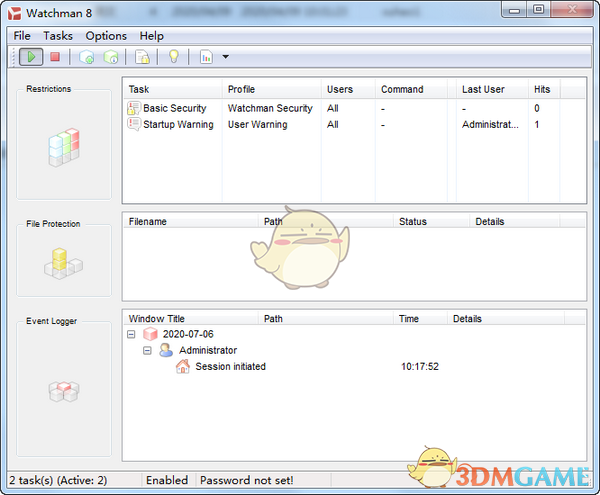Screen dimensions: 600x495
Task: Click the green Start play button
Action: tap(31, 57)
